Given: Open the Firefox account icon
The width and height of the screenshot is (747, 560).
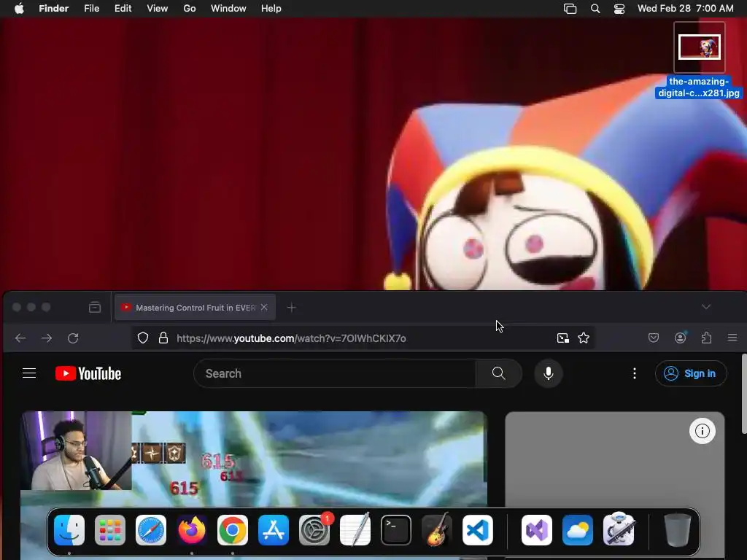Looking at the screenshot, I should click(x=681, y=338).
